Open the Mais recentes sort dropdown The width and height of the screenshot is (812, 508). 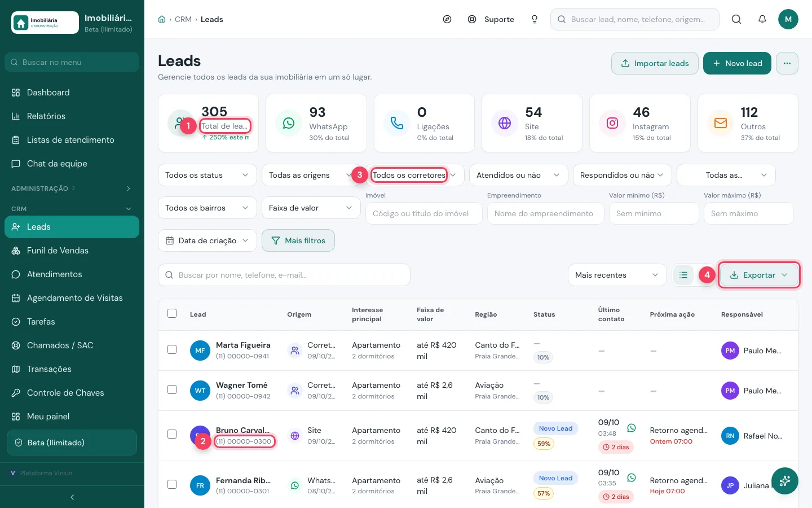point(617,275)
